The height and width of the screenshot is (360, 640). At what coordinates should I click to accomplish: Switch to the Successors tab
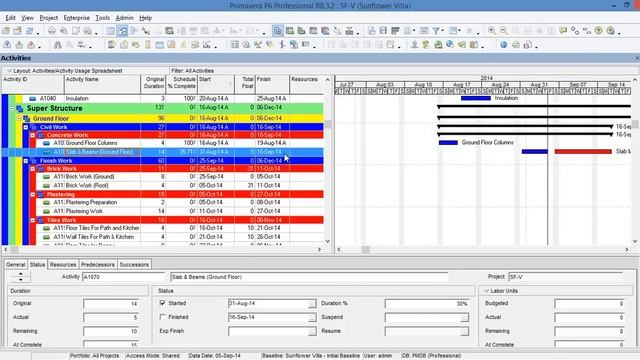point(134,264)
